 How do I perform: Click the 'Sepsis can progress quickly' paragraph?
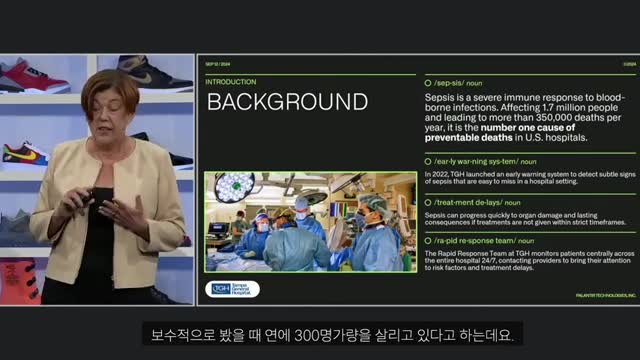(x=525, y=219)
